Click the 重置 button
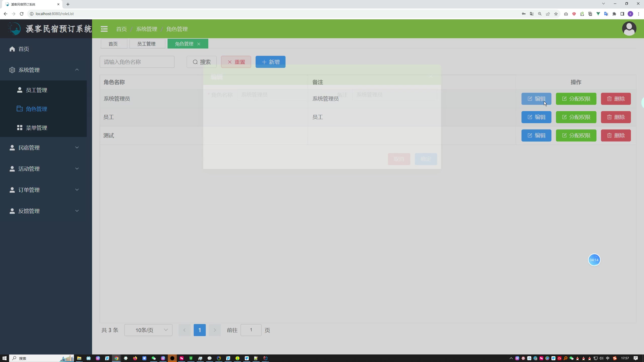 point(236,62)
